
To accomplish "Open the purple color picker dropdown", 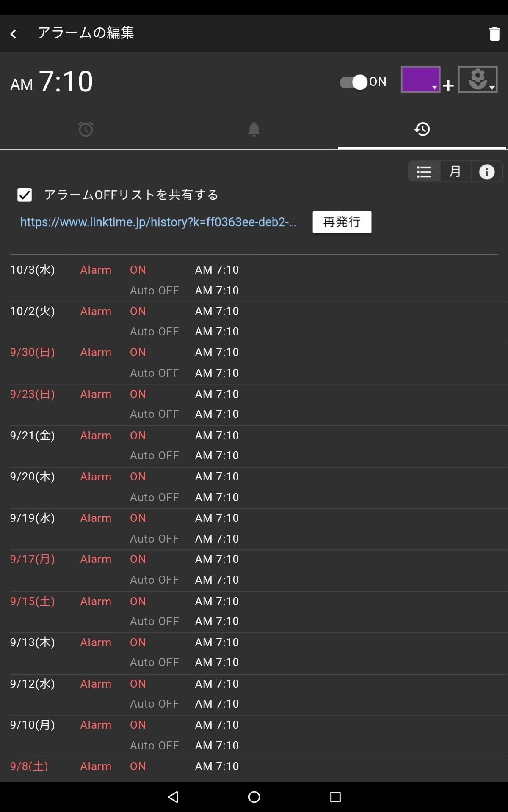I will [x=420, y=80].
